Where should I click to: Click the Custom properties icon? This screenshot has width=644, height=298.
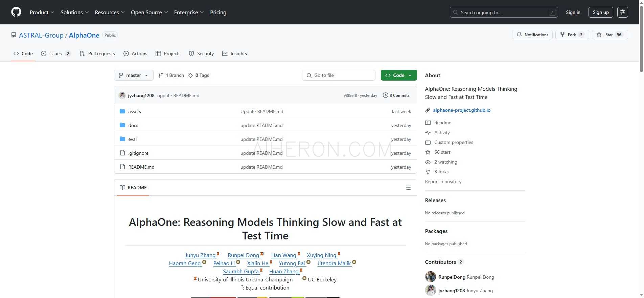[x=428, y=142]
